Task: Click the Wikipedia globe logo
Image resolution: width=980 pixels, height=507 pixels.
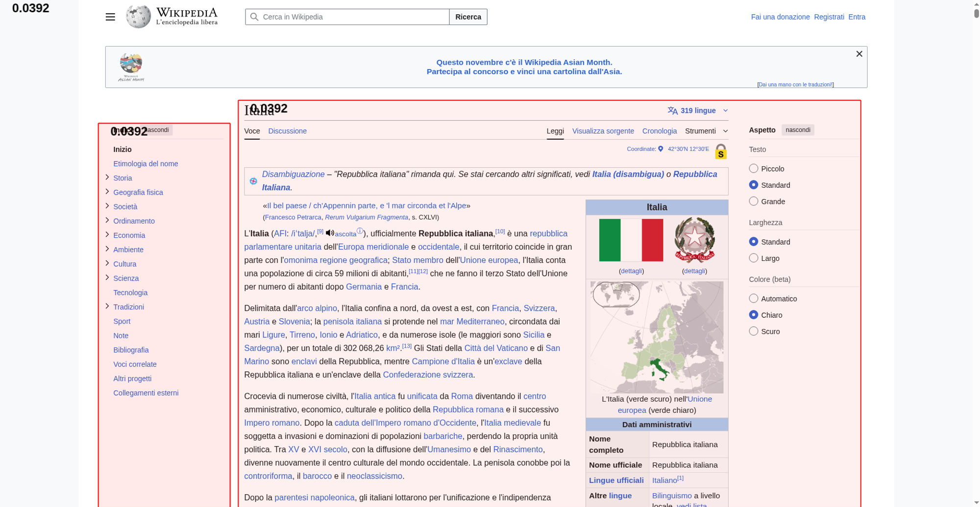Action: point(138,17)
